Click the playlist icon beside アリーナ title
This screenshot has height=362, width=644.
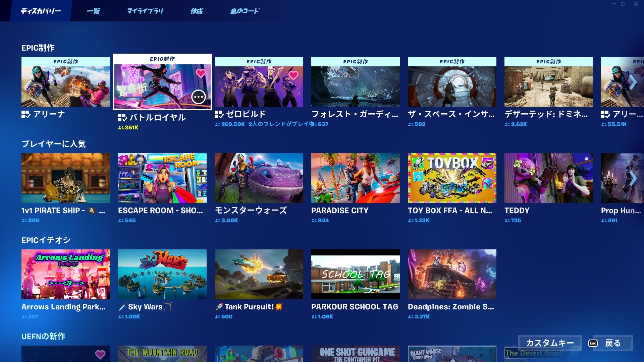pyautogui.click(x=26, y=114)
